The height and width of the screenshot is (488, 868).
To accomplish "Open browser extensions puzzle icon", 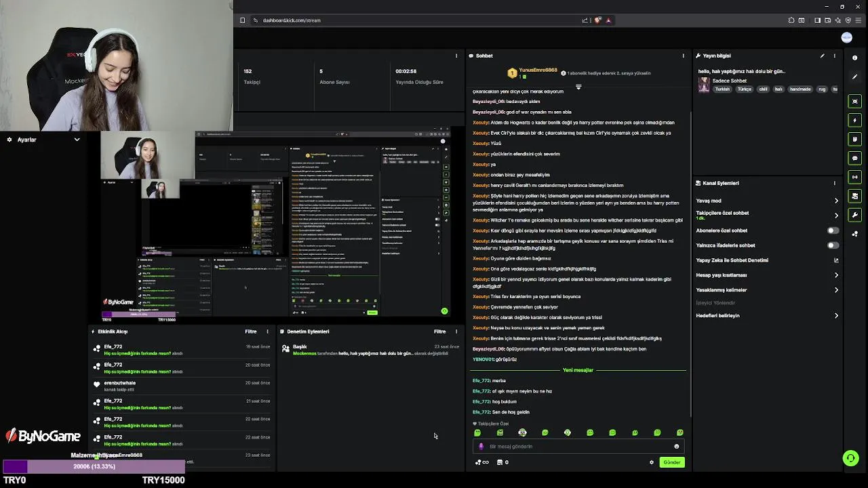I will click(x=791, y=20).
